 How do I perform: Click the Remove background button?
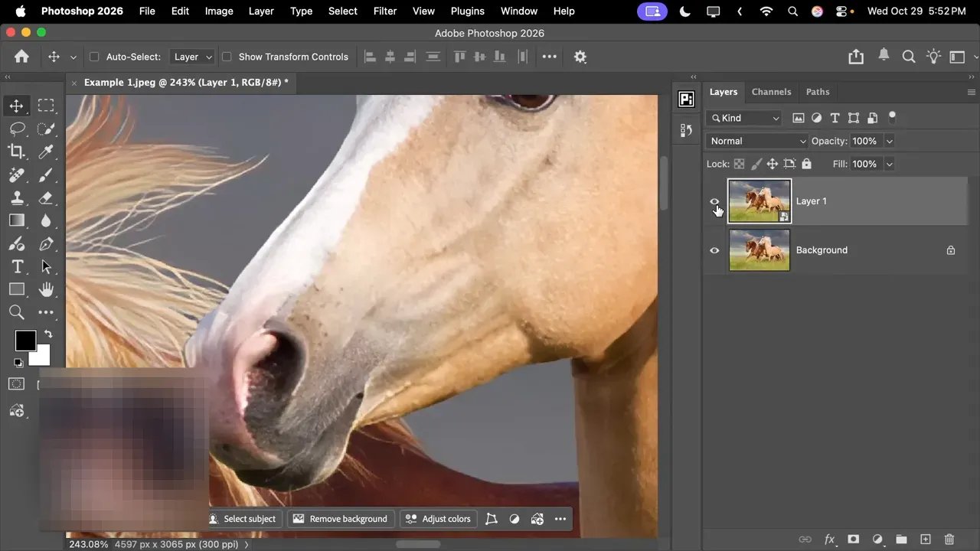click(341, 519)
